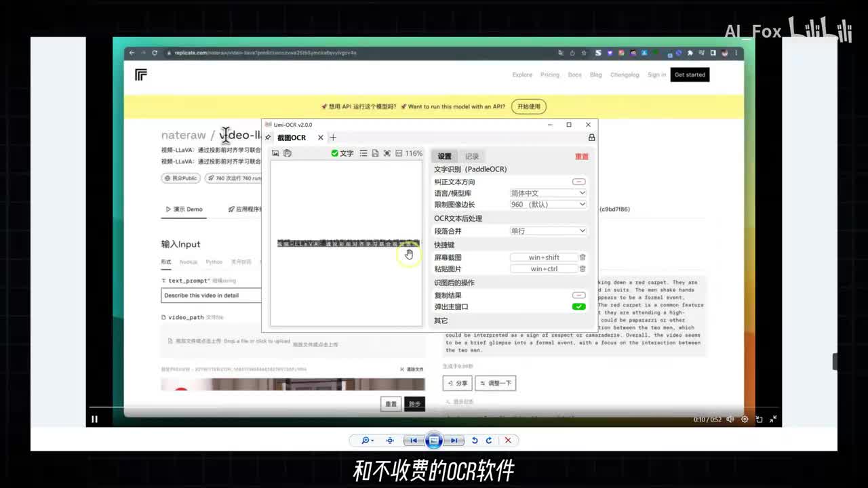Expand the 限制图像边长 dropdown
This screenshot has height=488, width=868.
point(548,205)
